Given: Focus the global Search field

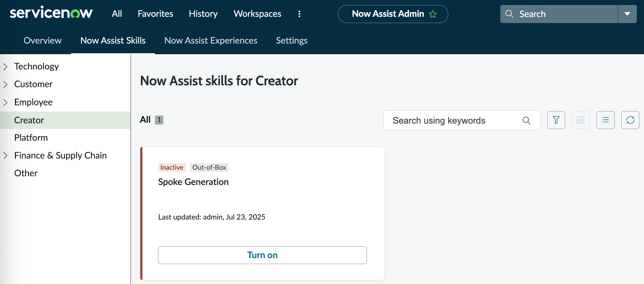Looking at the screenshot, I should 559,14.
